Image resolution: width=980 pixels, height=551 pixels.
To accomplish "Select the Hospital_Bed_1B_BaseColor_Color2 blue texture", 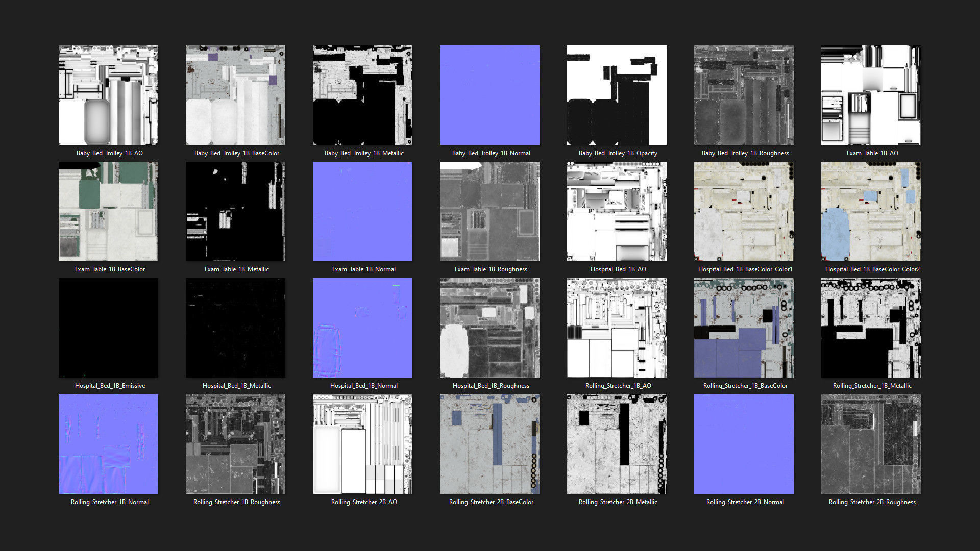I will [871, 211].
